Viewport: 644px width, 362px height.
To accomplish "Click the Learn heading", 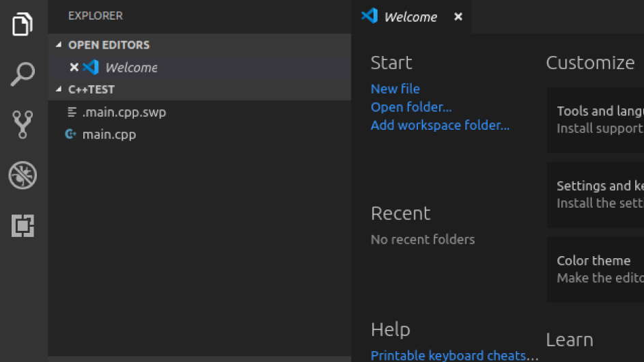I will pos(570,340).
